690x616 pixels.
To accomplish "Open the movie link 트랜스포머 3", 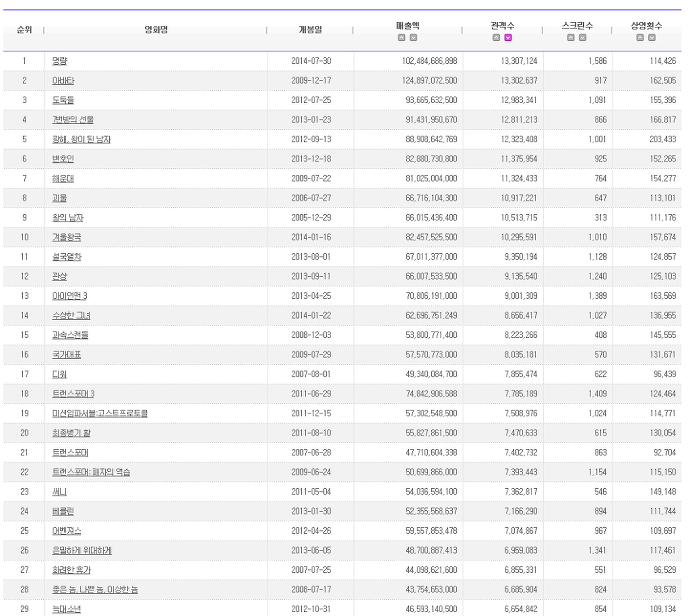I will 73,394.
